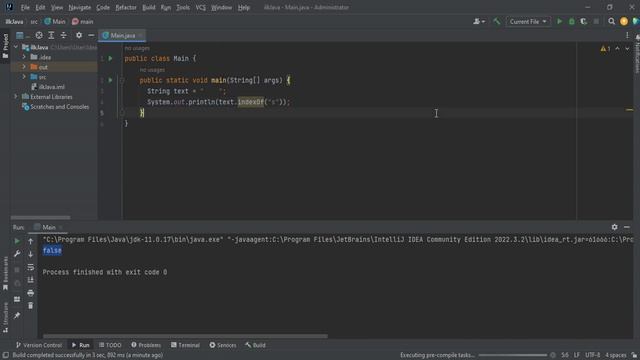Viewport: 640px width, 360px height.
Task: Open the Terminal tool window
Action: (185, 345)
